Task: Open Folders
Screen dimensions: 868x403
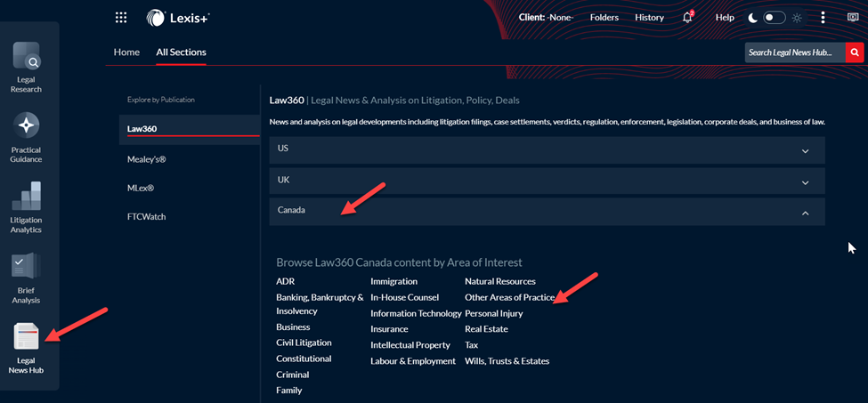Action: pyautogui.click(x=604, y=18)
